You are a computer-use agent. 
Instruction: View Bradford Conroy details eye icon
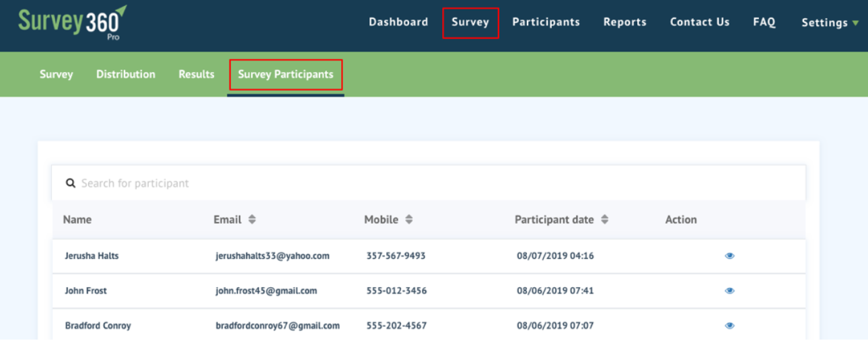click(729, 325)
